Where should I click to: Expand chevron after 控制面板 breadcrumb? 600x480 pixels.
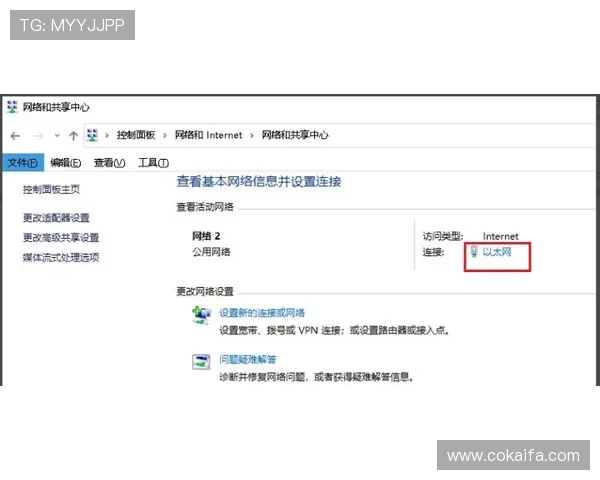[165, 136]
